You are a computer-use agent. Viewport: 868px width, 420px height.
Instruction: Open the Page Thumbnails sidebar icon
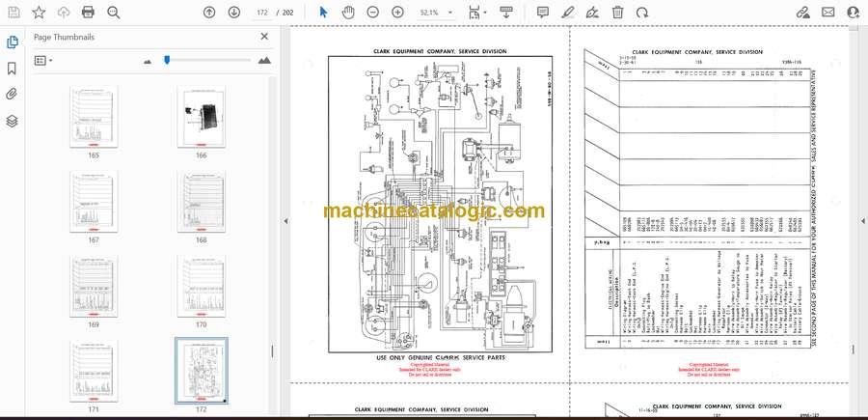tap(12, 42)
